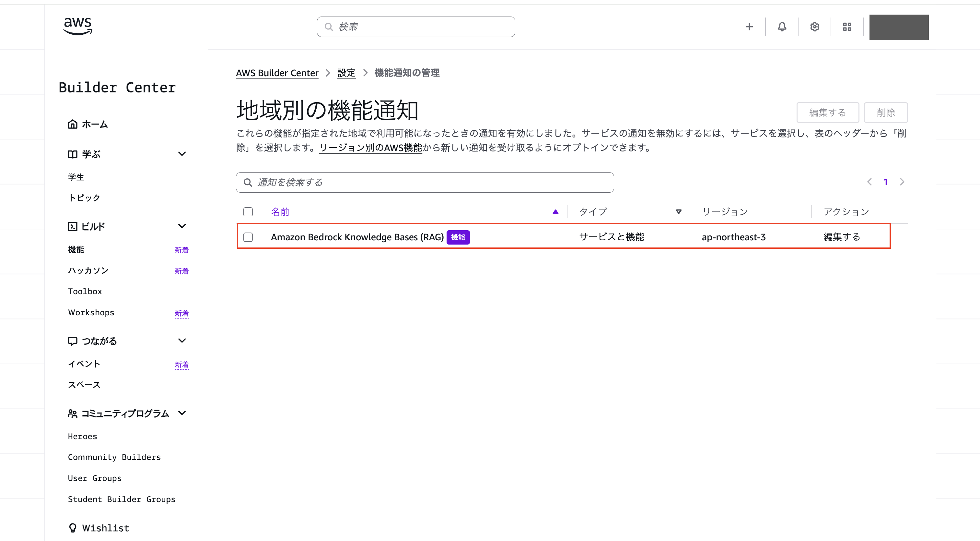Collapse the 学ぶ section chevron
The image size is (980, 541).
182,154
